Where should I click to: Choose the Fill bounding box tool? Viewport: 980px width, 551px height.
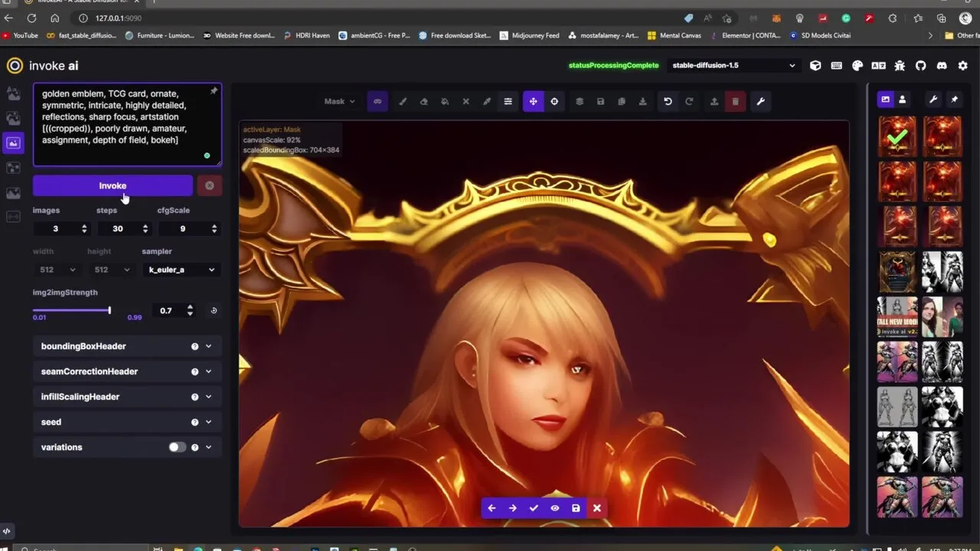coord(445,101)
